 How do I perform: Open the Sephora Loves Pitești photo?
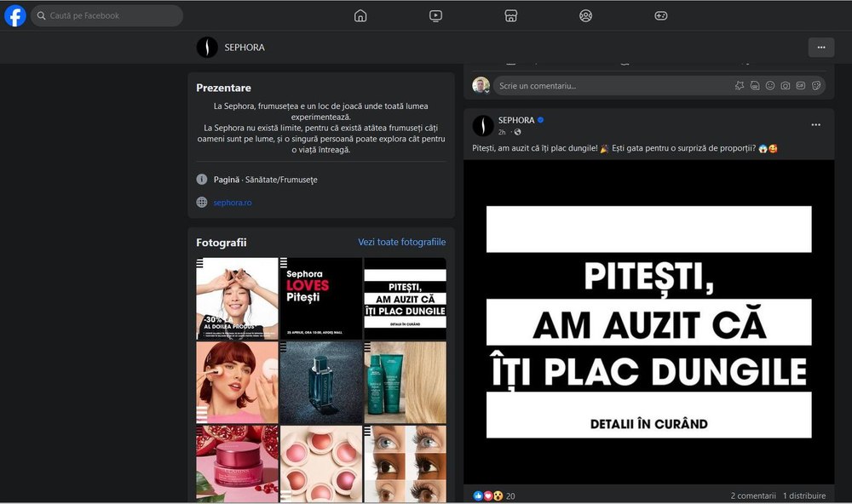click(320, 299)
